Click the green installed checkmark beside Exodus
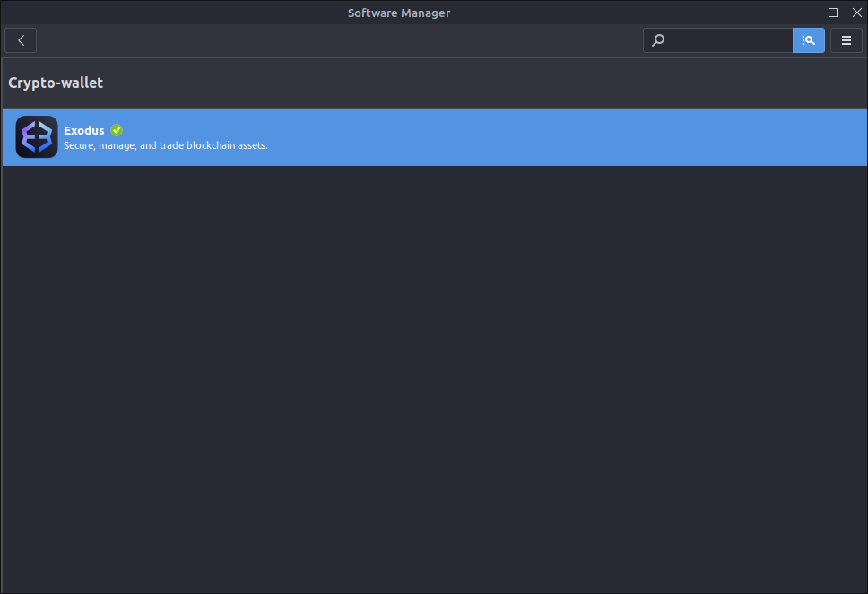The height and width of the screenshot is (594, 868). point(117,130)
